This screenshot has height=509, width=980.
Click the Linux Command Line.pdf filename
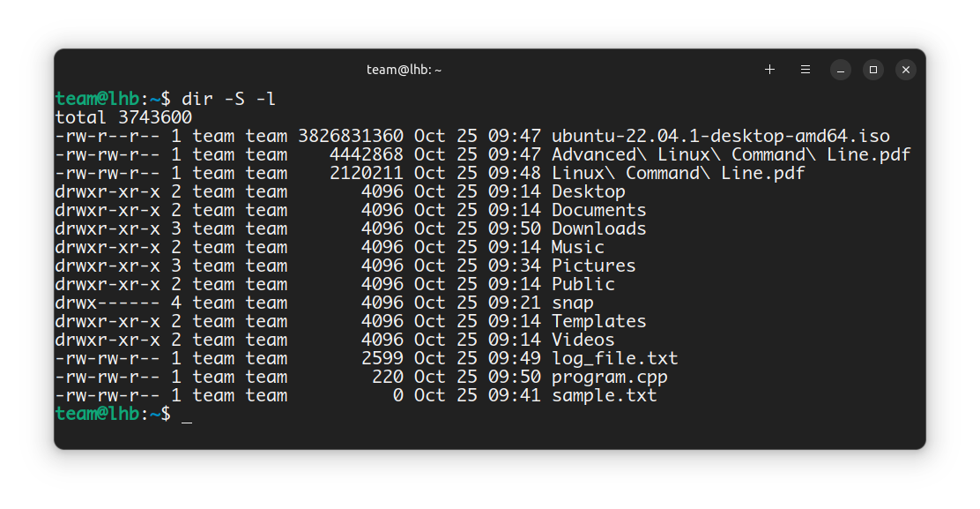pyautogui.click(x=678, y=174)
